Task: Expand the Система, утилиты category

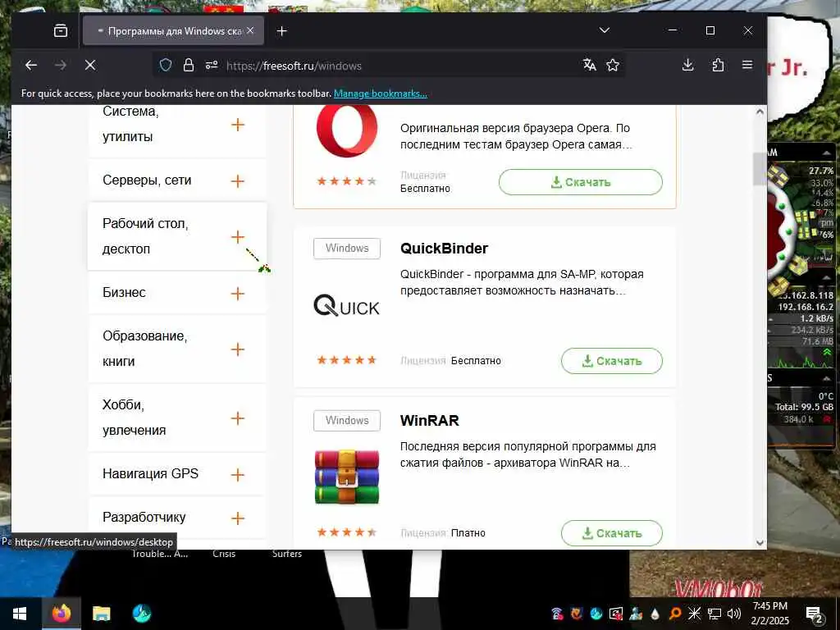Action: coord(237,125)
